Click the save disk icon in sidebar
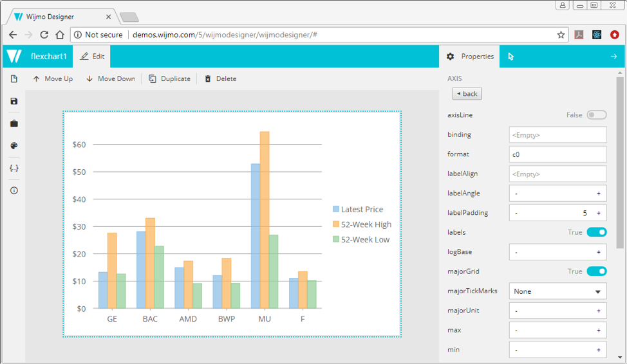Viewport: 627px width, 364px height. [14, 101]
